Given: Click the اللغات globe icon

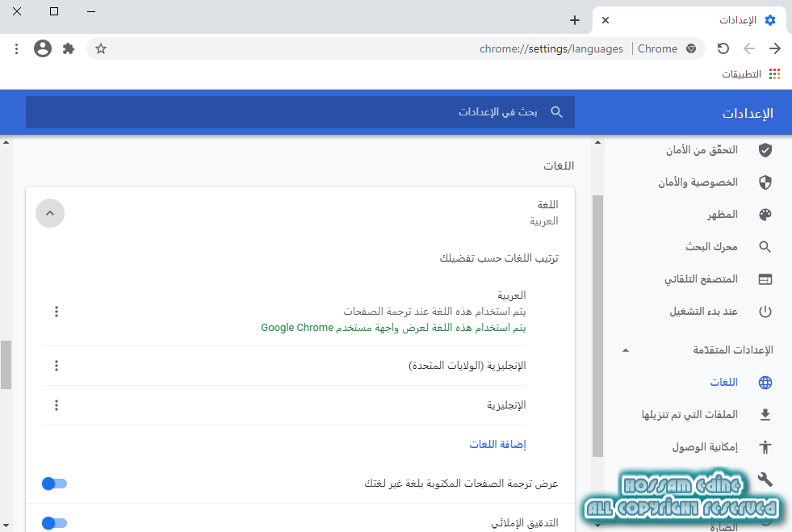Looking at the screenshot, I should pyautogui.click(x=765, y=383).
